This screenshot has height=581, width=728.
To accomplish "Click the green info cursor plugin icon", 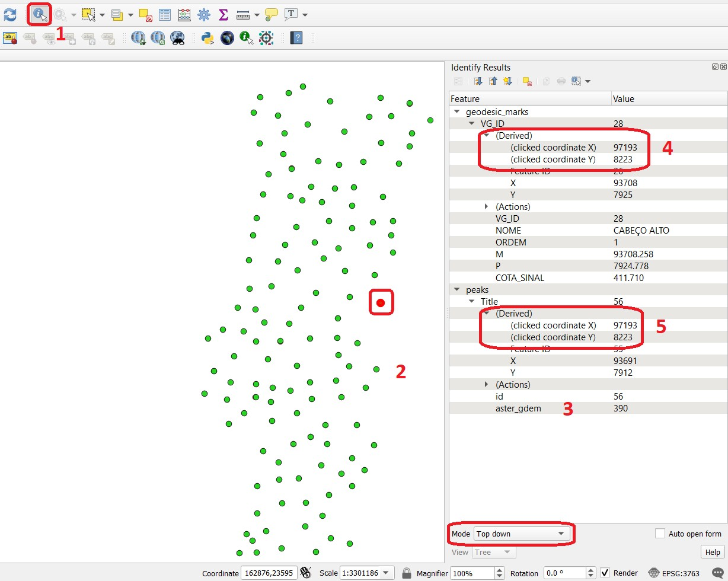I will pos(247,39).
